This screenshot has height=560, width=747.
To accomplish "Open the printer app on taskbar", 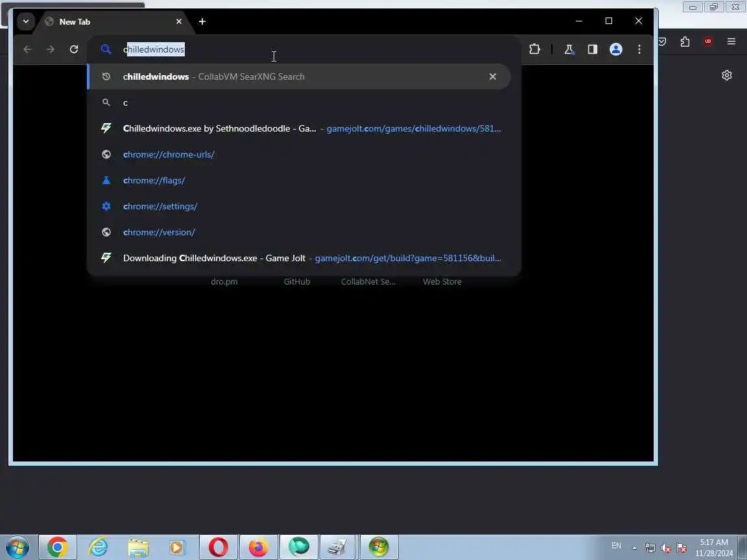I will coord(338,547).
